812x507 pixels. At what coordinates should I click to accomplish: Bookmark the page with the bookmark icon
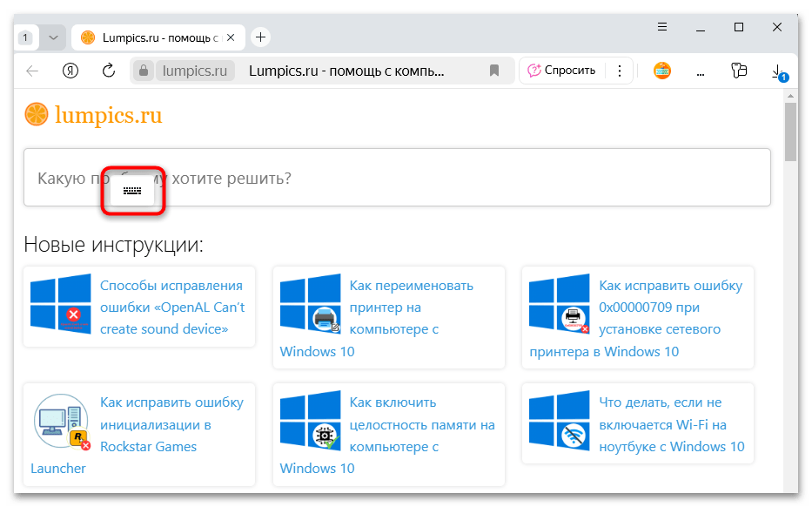[494, 71]
